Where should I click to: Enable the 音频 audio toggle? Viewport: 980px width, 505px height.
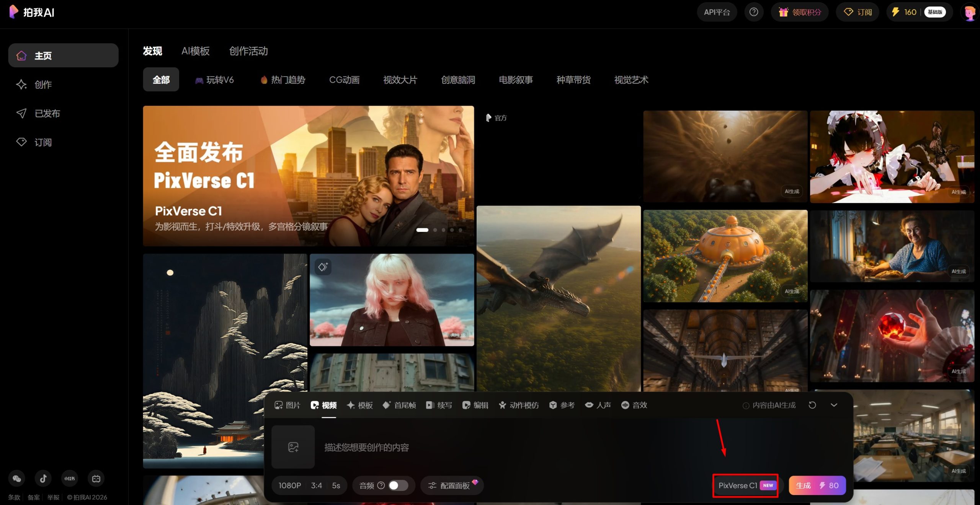[x=397, y=485]
